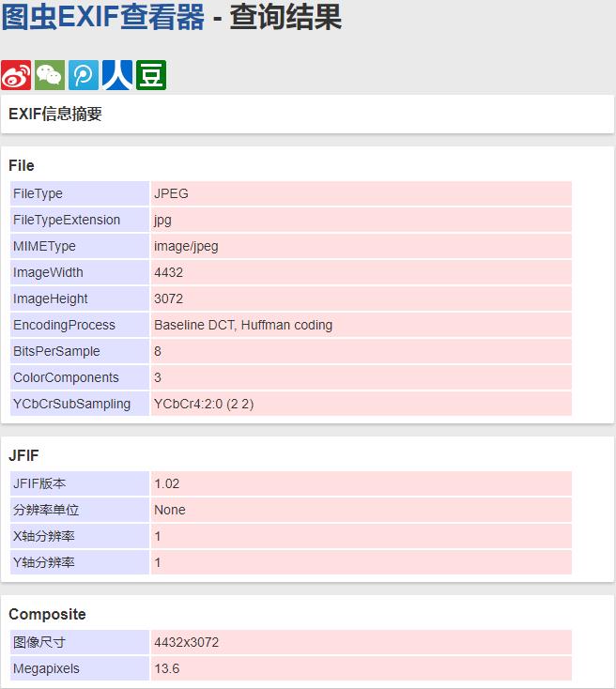Select the ImageHeight label
This screenshot has height=689, width=616.
coord(80,299)
